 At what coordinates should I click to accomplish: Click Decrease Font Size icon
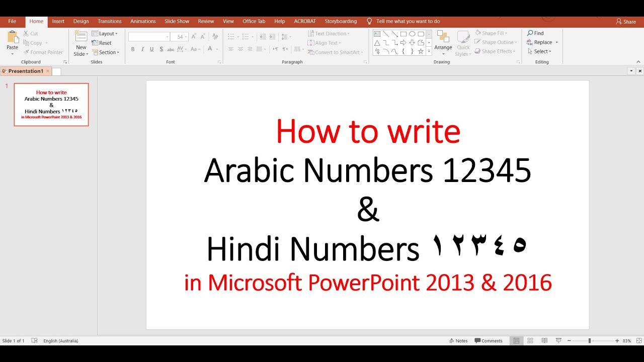(202, 37)
